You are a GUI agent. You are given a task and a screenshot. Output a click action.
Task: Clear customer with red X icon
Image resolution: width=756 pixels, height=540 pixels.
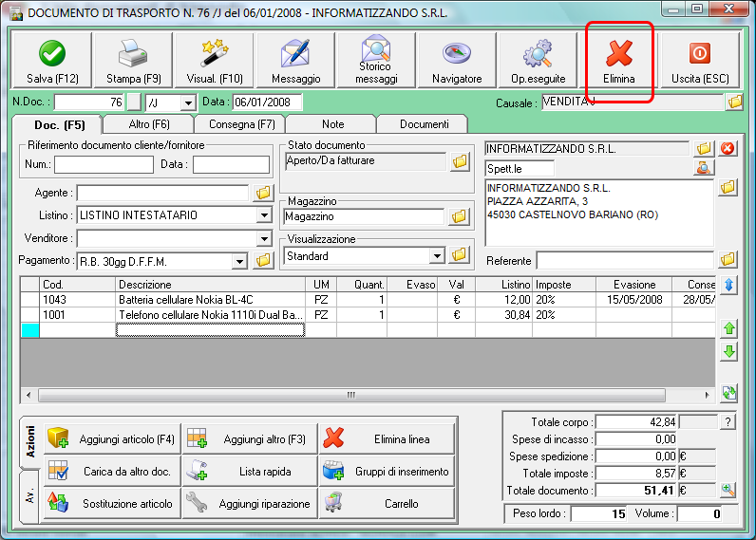coord(728,148)
